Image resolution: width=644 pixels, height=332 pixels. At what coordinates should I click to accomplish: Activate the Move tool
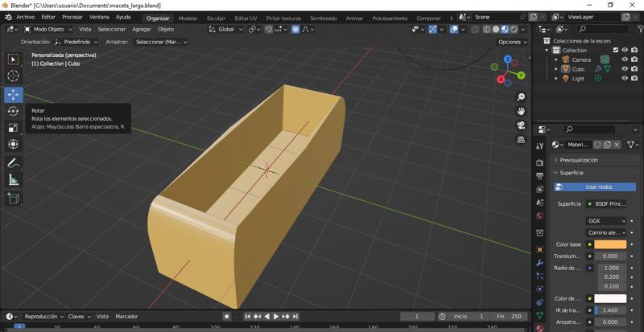[x=13, y=94]
